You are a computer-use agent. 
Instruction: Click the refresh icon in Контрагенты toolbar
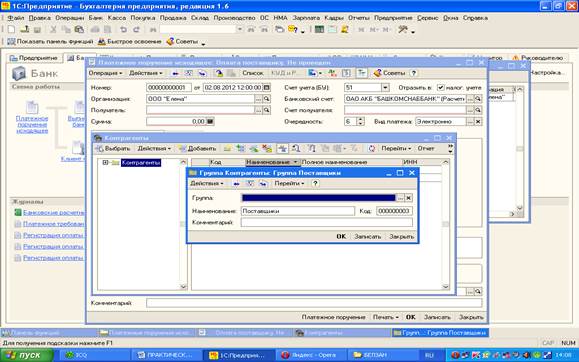371,148
